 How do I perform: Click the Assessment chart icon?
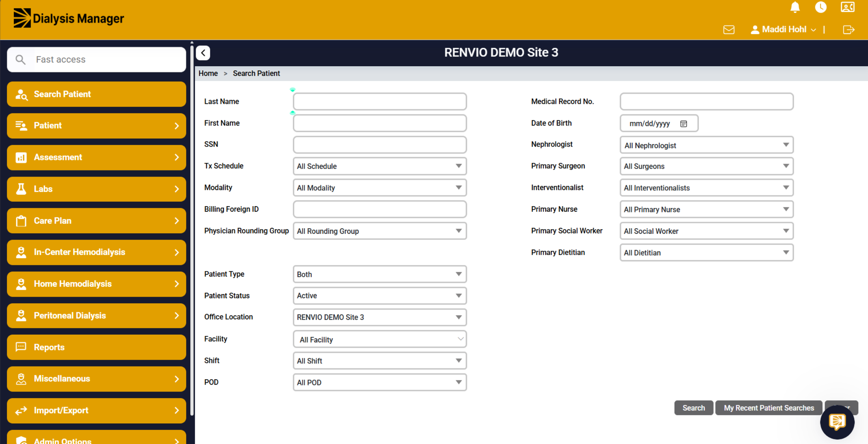click(x=21, y=157)
